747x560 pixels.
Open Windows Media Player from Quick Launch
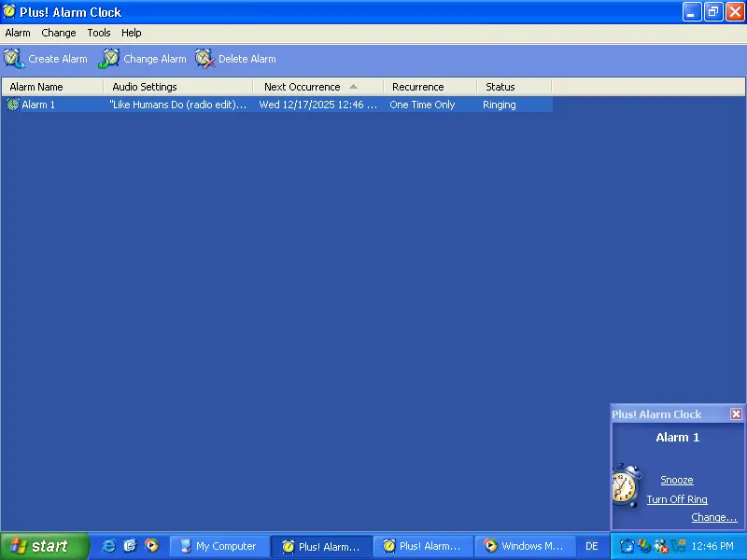(x=151, y=546)
